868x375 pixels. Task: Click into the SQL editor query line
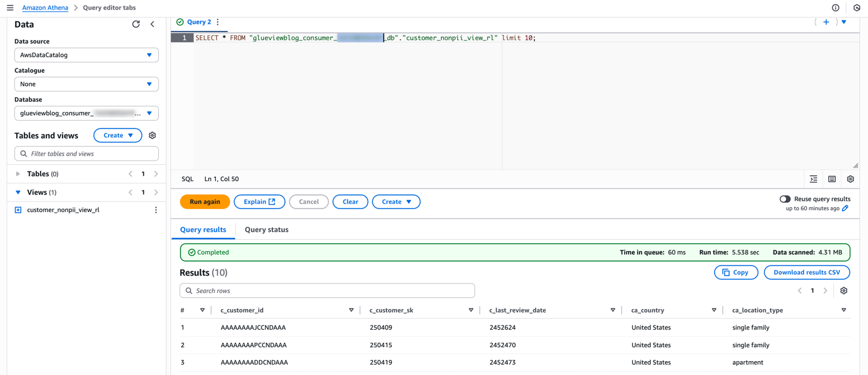pyautogui.click(x=365, y=38)
